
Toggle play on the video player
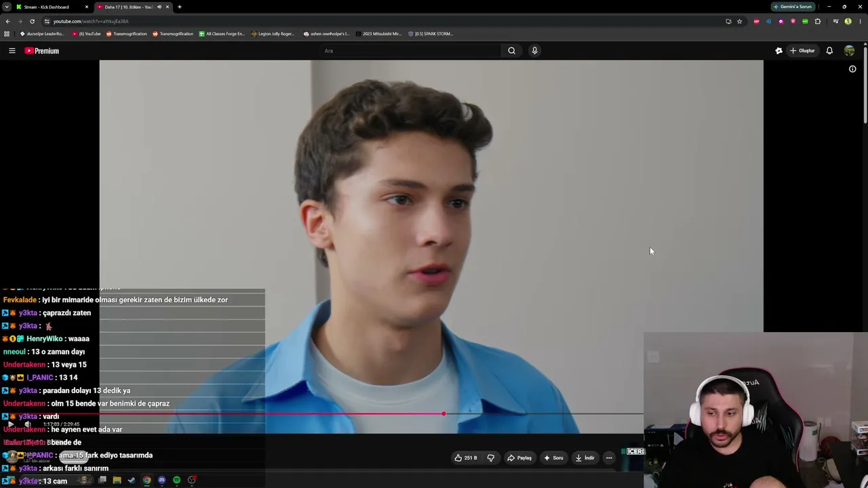pos(11,424)
